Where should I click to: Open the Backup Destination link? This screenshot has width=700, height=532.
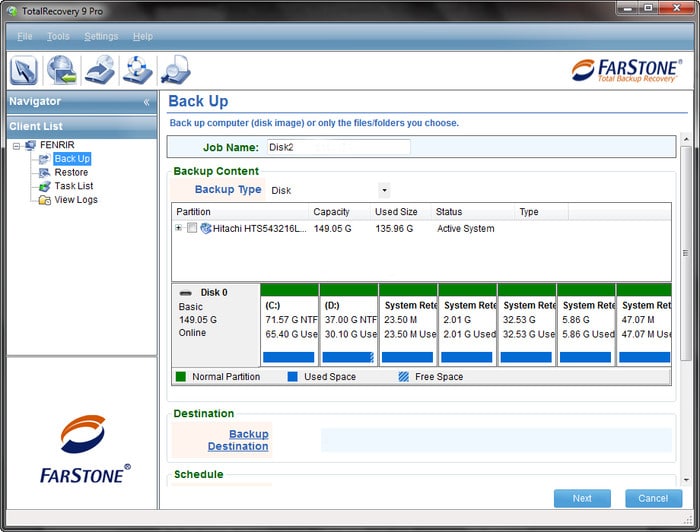click(x=238, y=440)
